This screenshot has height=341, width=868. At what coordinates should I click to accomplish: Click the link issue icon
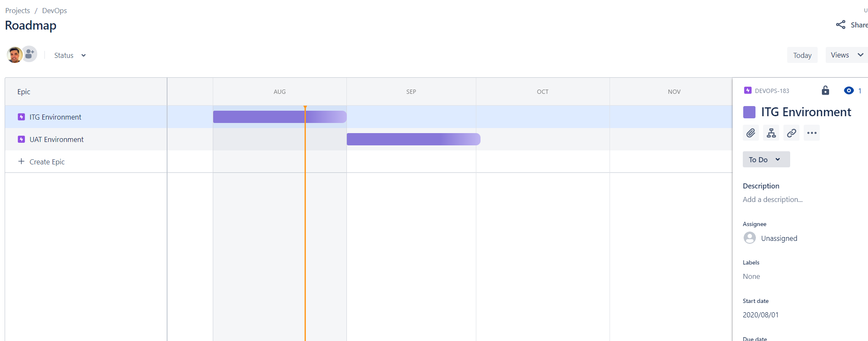(x=791, y=133)
